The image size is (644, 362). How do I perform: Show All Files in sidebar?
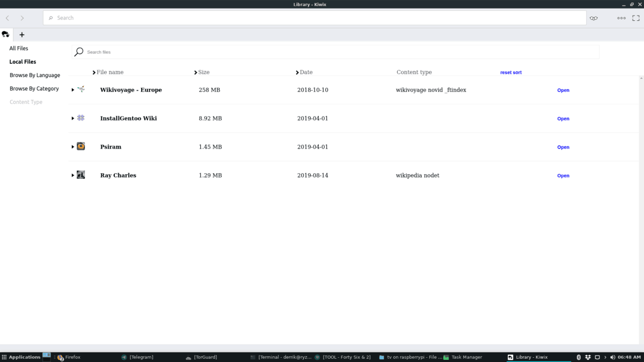point(19,48)
